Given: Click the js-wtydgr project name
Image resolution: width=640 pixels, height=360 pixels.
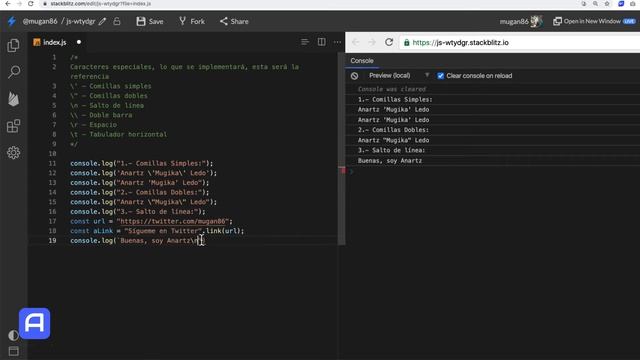Looking at the screenshot, I should [81, 21].
